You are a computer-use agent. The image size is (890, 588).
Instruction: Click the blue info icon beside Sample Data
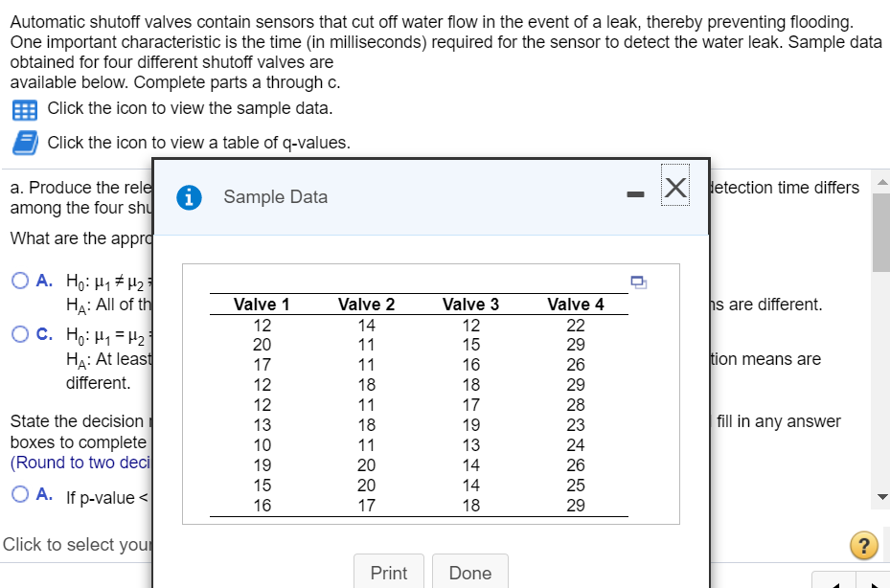tap(192, 197)
